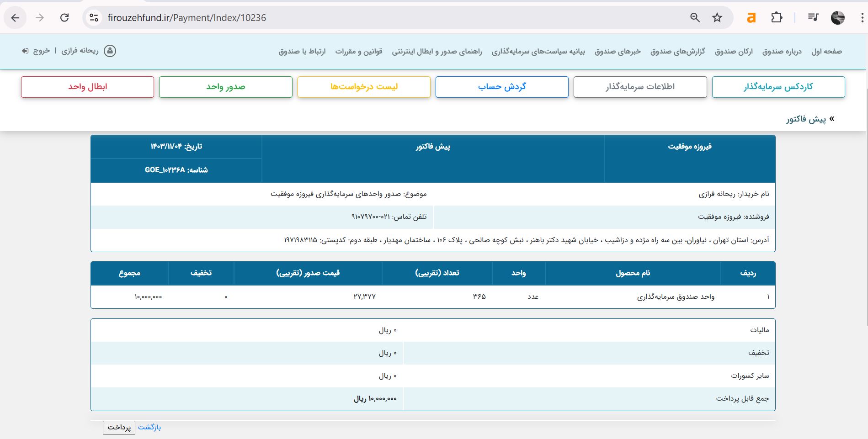Click the zoom magnifier icon in address bar
The width and height of the screenshot is (868, 439).
click(x=695, y=18)
